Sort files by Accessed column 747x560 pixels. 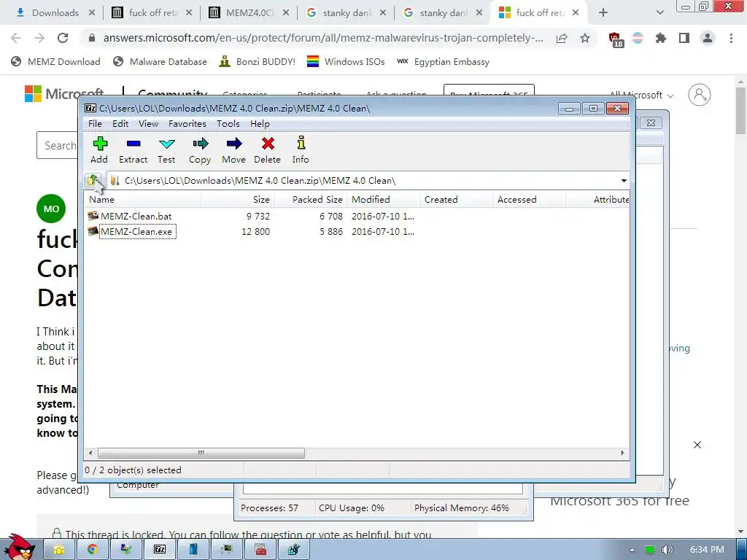coord(530,200)
